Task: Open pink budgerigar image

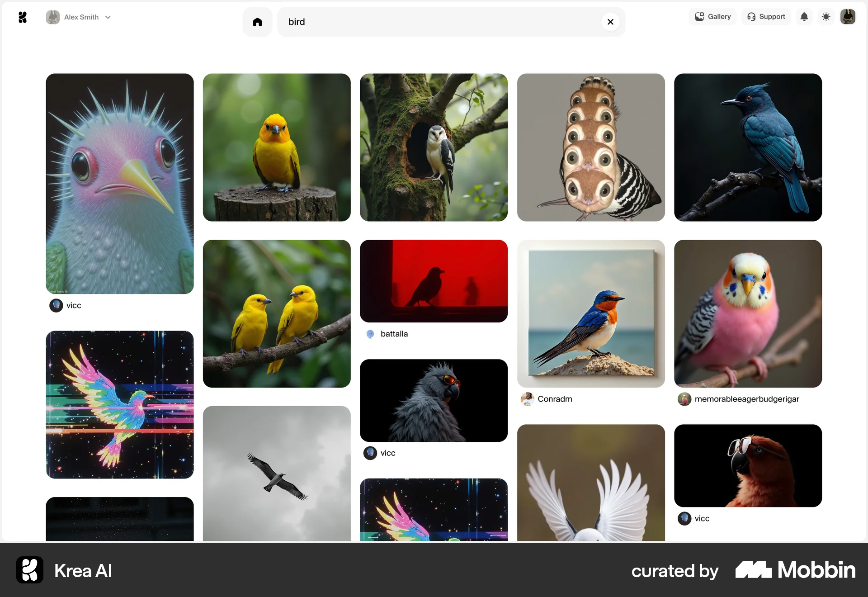Action: [x=748, y=313]
